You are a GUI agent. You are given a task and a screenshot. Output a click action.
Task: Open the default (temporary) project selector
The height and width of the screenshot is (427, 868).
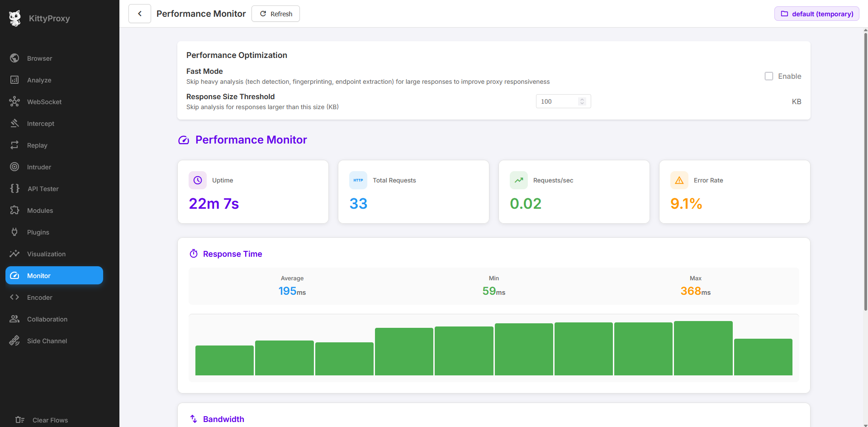pyautogui.click(x=816, y=14)
